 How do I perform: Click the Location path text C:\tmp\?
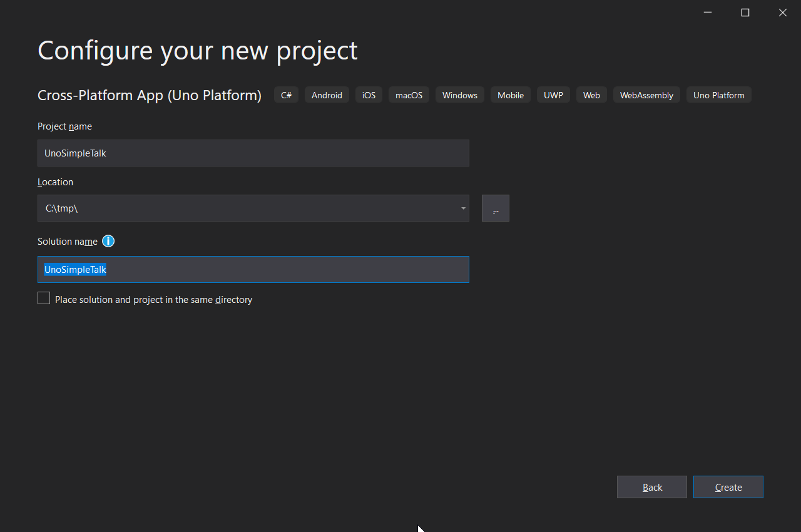[62, 208]
